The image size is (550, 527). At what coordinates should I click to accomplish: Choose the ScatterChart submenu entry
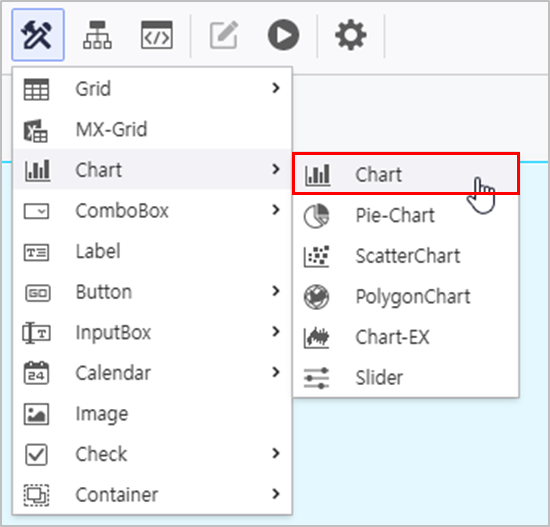pos(406,256)
